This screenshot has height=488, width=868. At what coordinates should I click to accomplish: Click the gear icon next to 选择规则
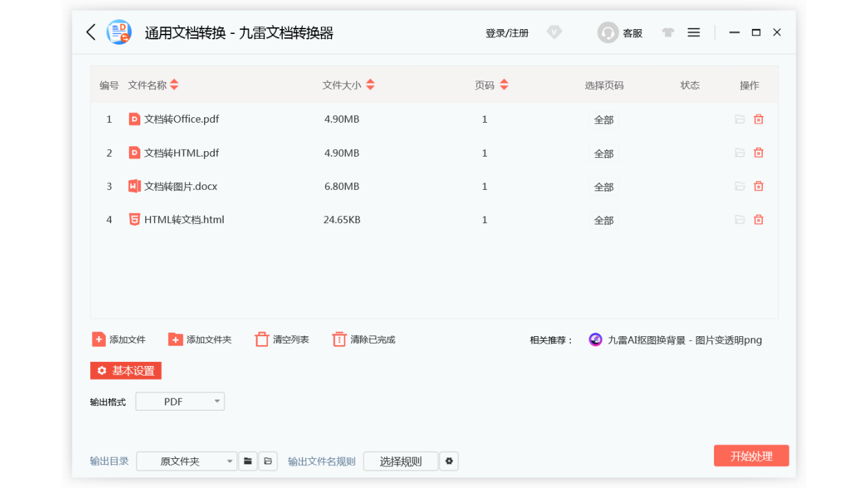(x=449, y=461)
